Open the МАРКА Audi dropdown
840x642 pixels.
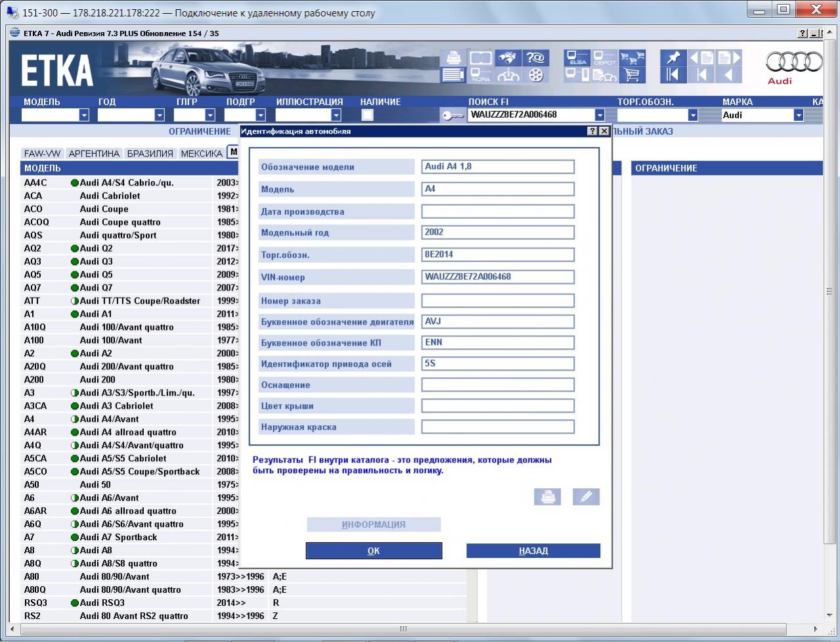799,115
